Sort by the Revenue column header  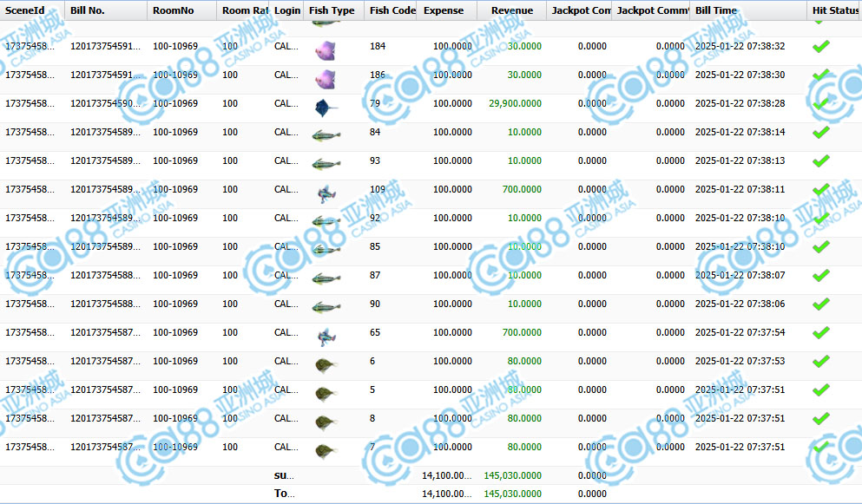point(512,10)
